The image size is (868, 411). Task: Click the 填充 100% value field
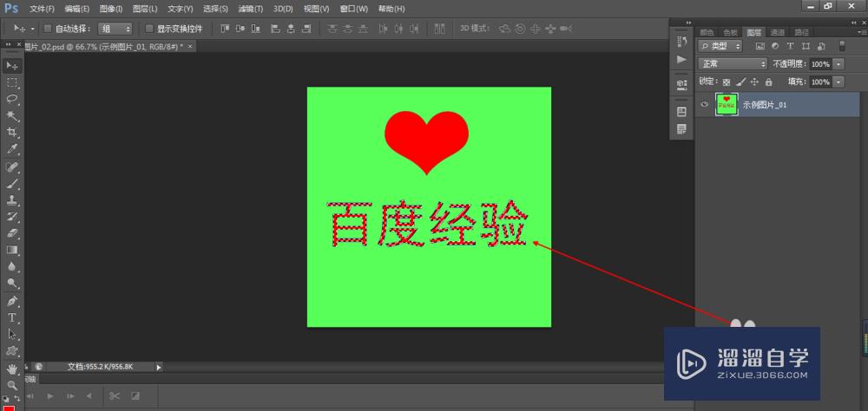click(821, 82)
